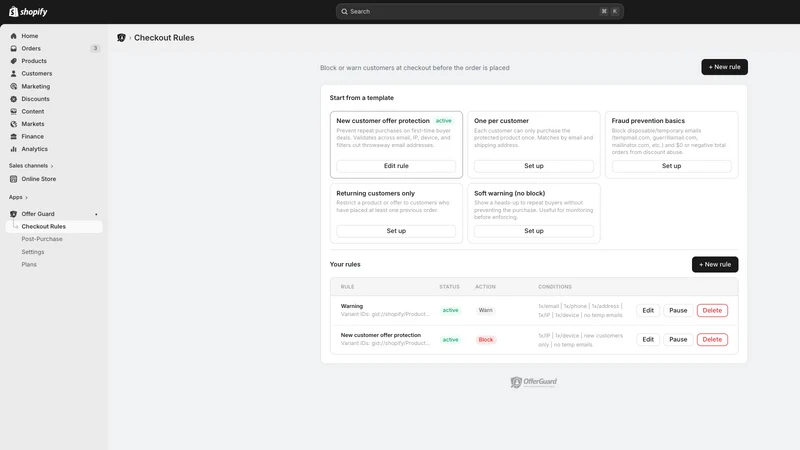
Task: Click the Analytics bar chart icon
Action: pos(13,149)
